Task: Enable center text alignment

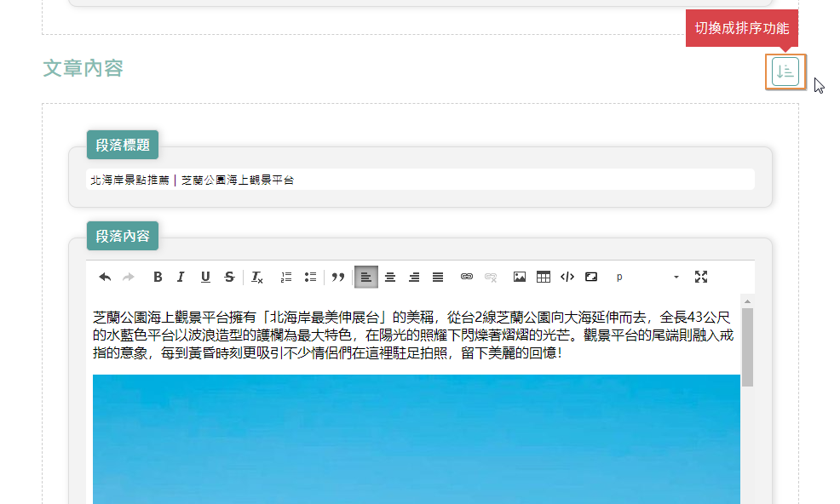Action: point(390,277)
